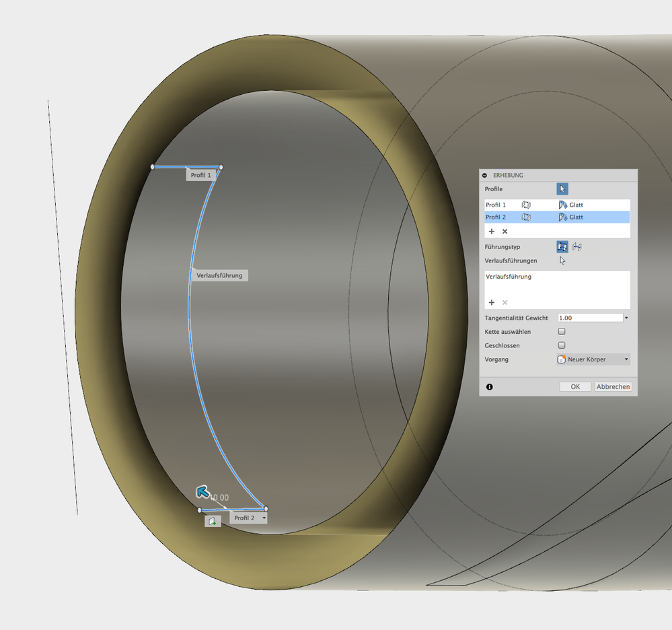This screenshot has height=630, width=672.
Task: Open the Tangentialität Gewicht dropdown arrow
Action: point(626,318)
